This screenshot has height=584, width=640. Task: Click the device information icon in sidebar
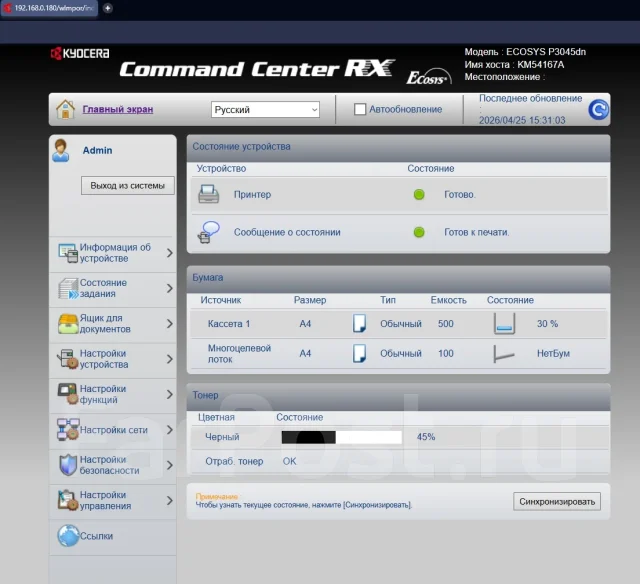click(68, 253)
